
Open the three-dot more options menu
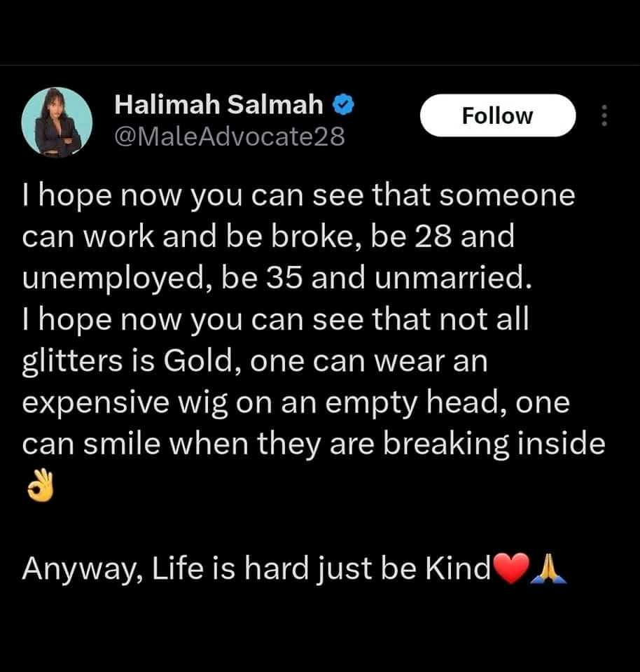(x=604, y=115)
